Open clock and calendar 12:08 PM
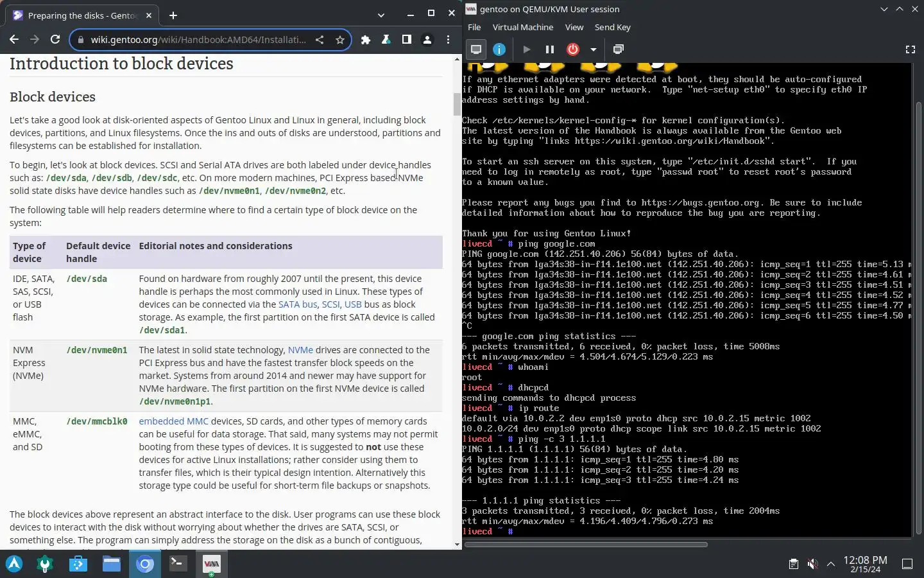 865,564
